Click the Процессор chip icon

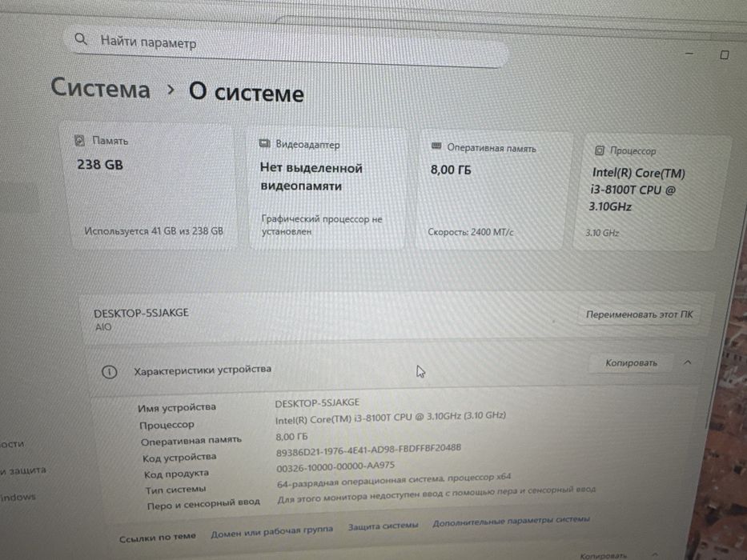(x=600, y=150)
